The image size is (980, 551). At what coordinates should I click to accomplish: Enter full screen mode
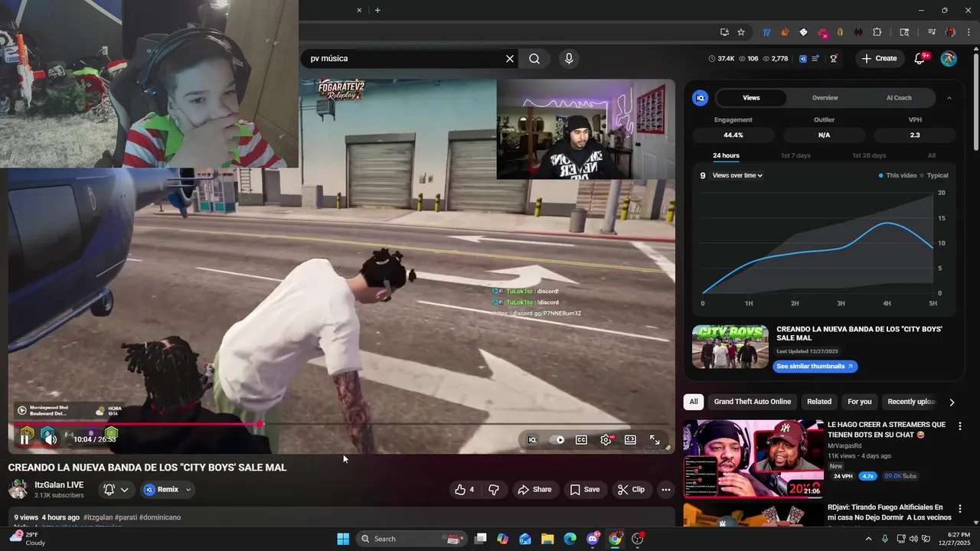(x=655, y=440)
